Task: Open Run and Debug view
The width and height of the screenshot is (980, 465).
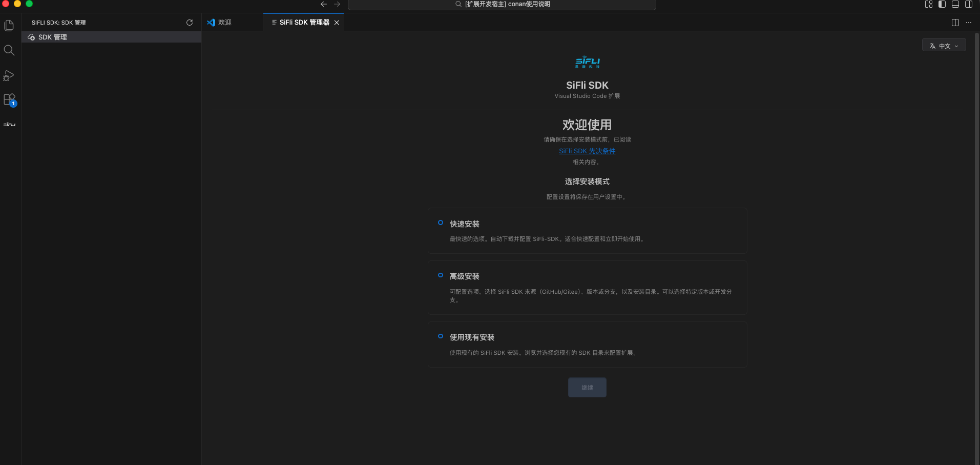Action: pos(9,75)
